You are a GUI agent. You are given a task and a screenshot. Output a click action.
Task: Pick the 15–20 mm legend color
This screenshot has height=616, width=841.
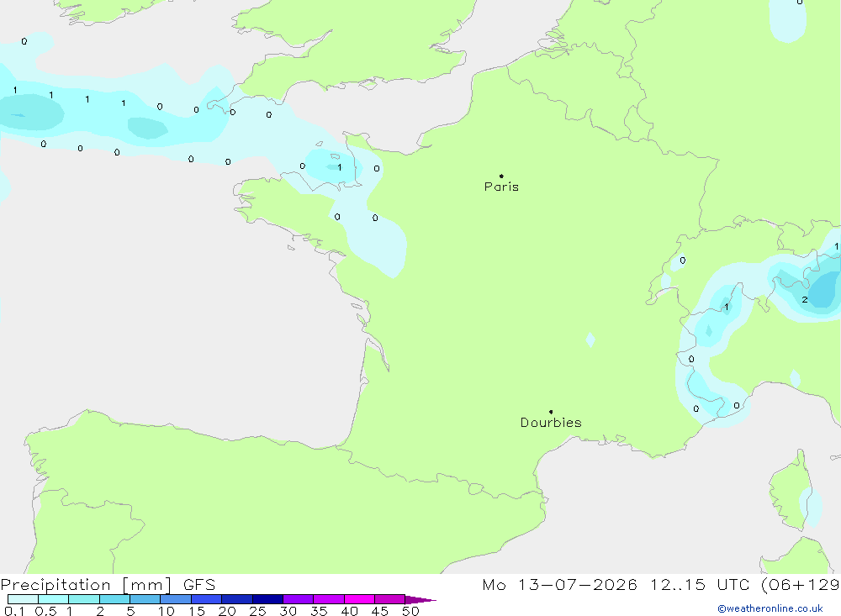click(x=207, y=599)
